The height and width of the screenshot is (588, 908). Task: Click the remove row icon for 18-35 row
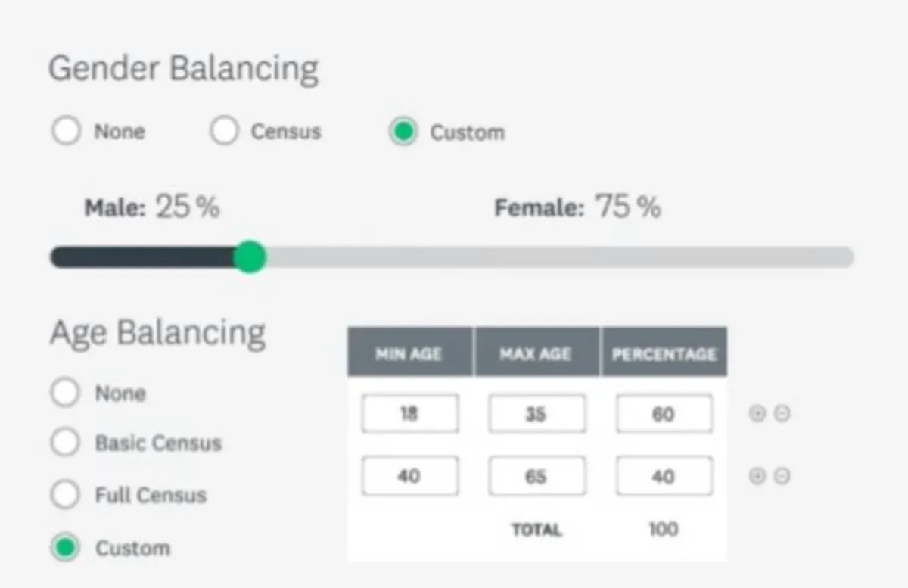(x=782, y=414)
